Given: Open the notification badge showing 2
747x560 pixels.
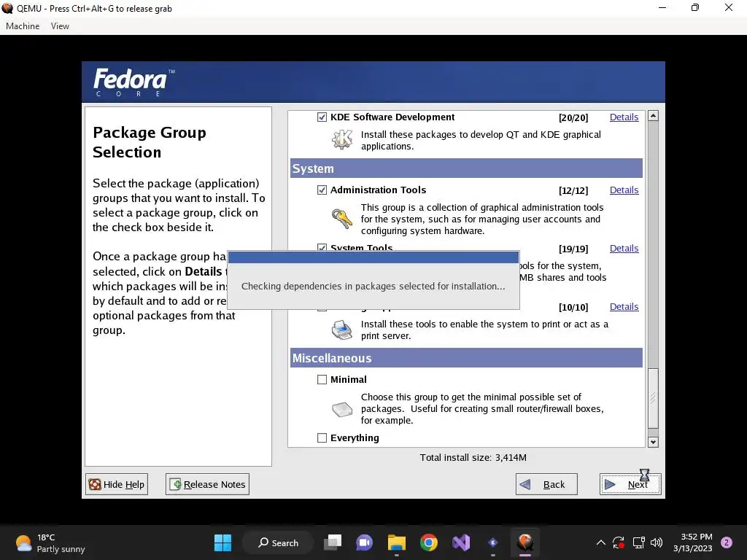Looking at the screenshot, I should pyautogui.click(x=727, y=542).
